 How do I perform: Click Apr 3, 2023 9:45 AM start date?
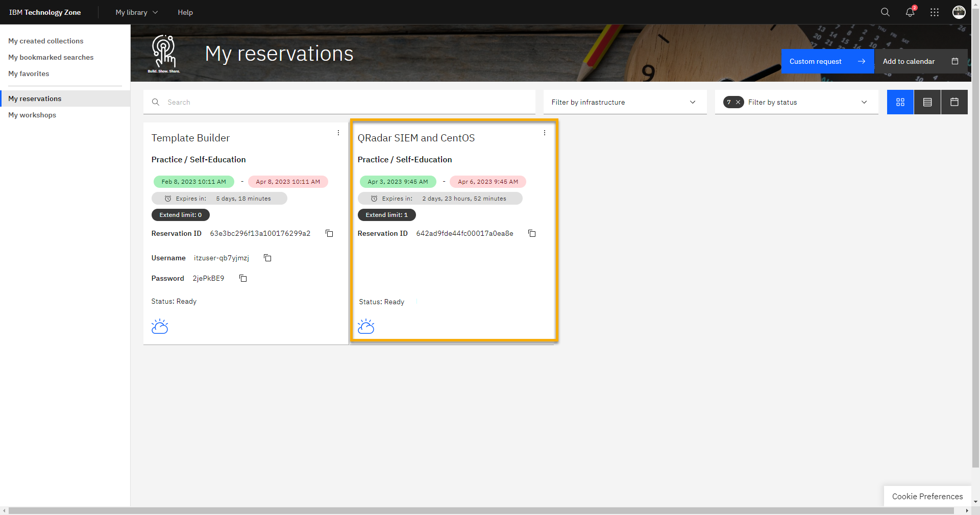click(x=398, y=182)
